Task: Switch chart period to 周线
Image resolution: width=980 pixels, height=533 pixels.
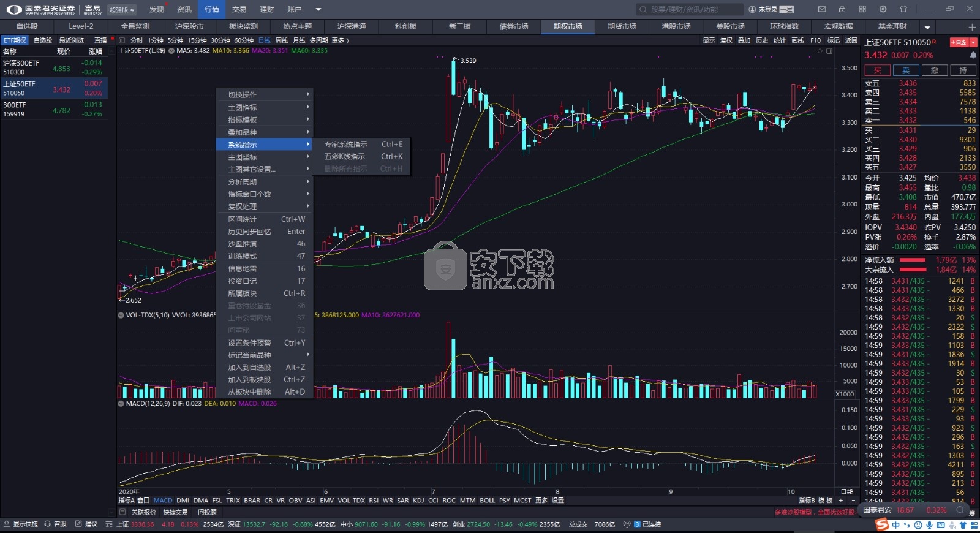Action: [x=282, y=40]
